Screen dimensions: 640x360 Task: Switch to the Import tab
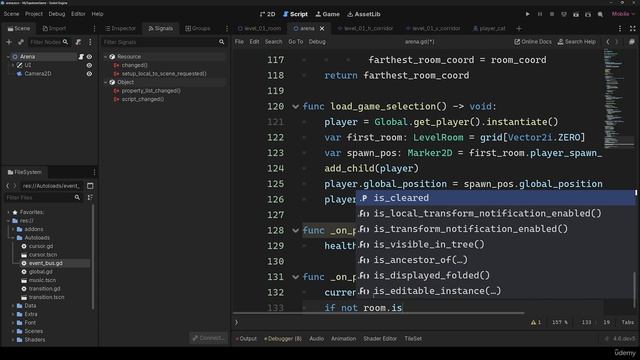coord(54,29)
